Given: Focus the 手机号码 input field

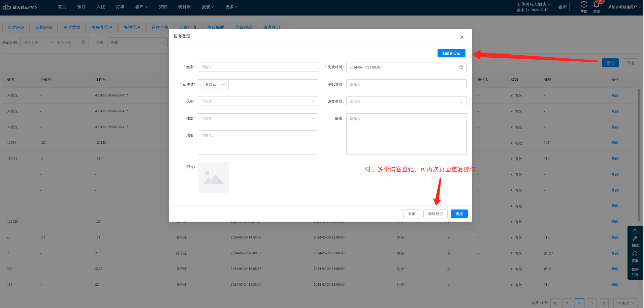Looking at the screenshot, I should [407, 84].
